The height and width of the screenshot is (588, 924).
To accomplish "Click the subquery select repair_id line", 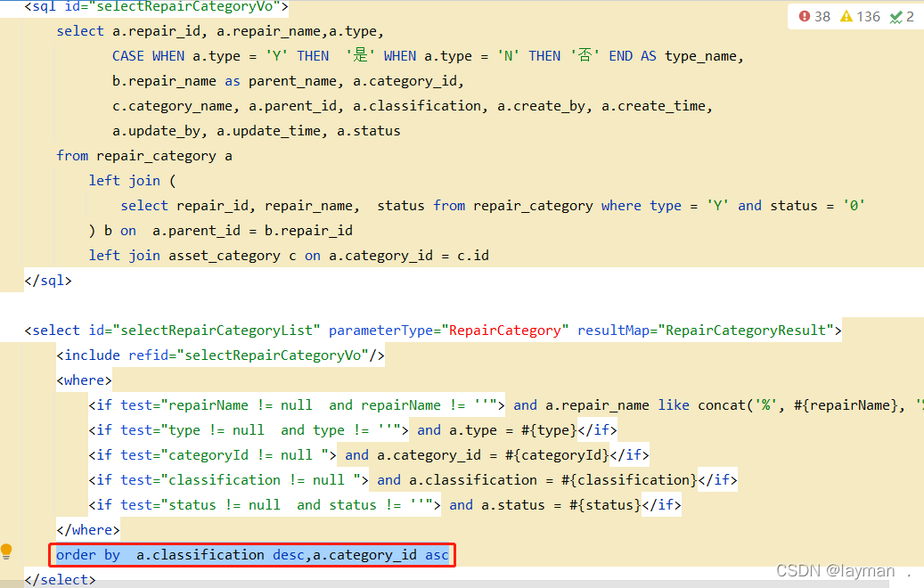I will coord(493,206).
